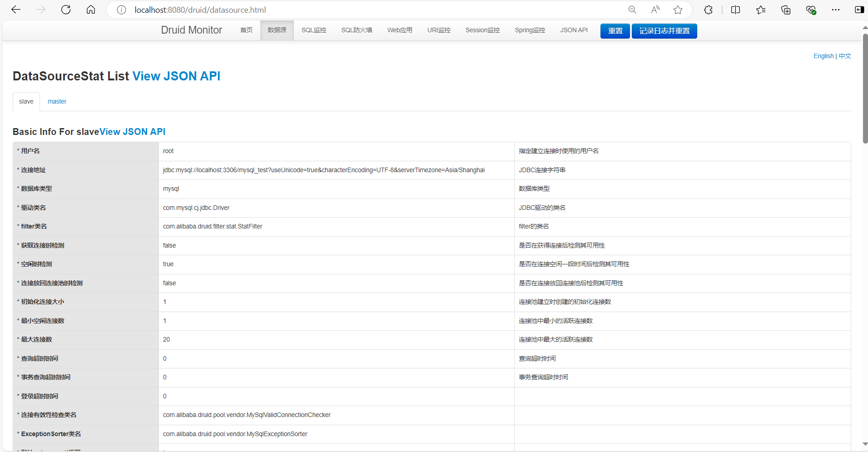Click the root username value
The width and height of the screenshot is (868, 452).
pyautogui.click(x=169, y=151)
